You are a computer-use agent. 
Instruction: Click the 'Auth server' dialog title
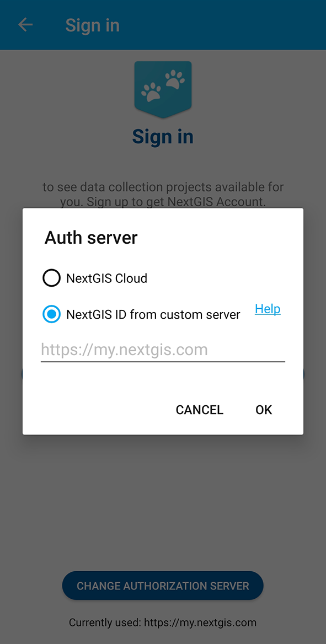91,238
